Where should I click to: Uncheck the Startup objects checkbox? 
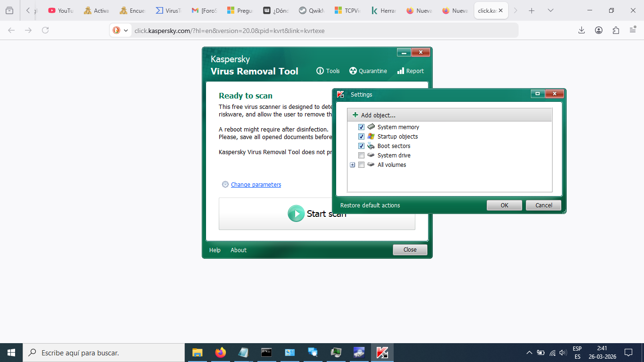coord(362,136)
